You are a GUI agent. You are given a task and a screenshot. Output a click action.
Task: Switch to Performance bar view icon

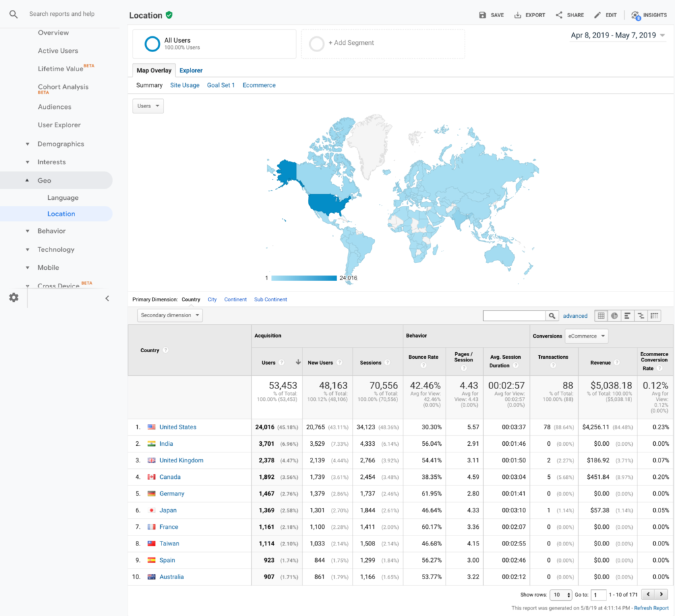point(628,316)
